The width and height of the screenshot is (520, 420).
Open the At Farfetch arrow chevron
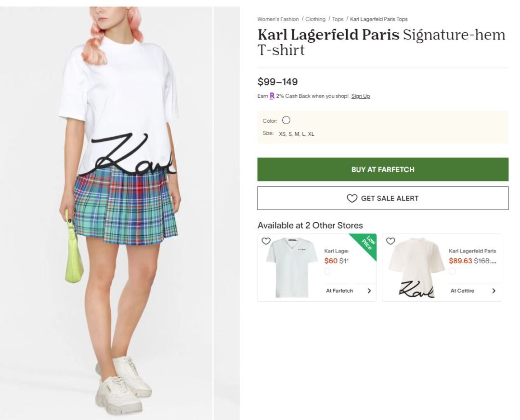tap(369, 291)
